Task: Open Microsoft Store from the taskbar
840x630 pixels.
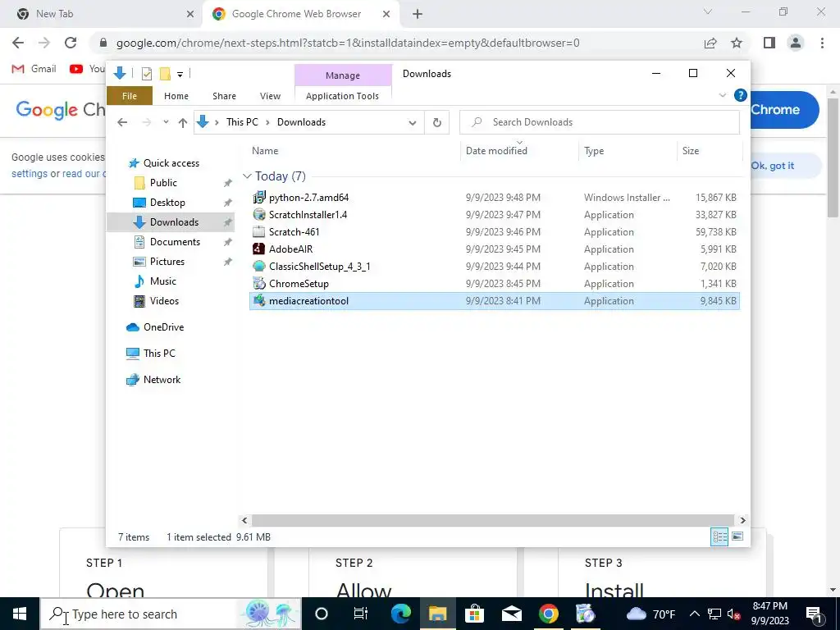Action: pos(474,614)
